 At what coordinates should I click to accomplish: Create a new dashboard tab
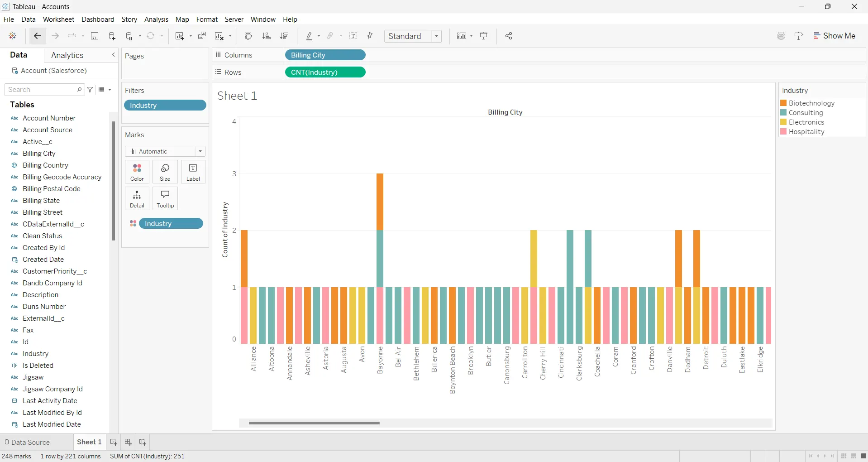(128, 442)
